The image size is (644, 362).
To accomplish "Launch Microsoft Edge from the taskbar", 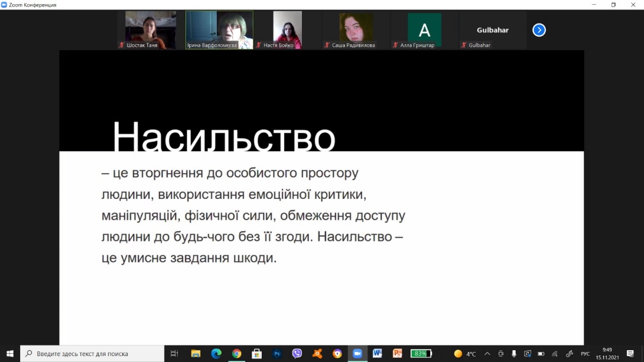I will coord(216,354).
